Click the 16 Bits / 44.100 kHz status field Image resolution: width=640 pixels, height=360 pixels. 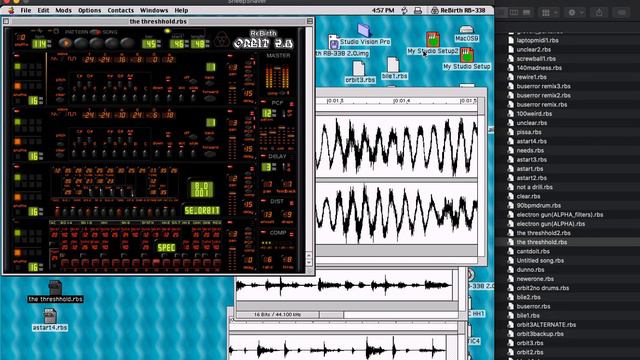[278, 315]
